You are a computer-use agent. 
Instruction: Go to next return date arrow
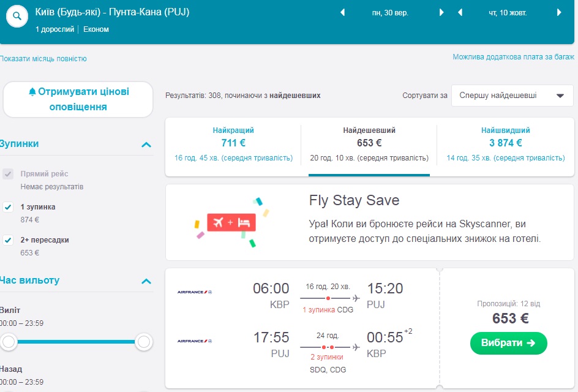coord(559,12)
